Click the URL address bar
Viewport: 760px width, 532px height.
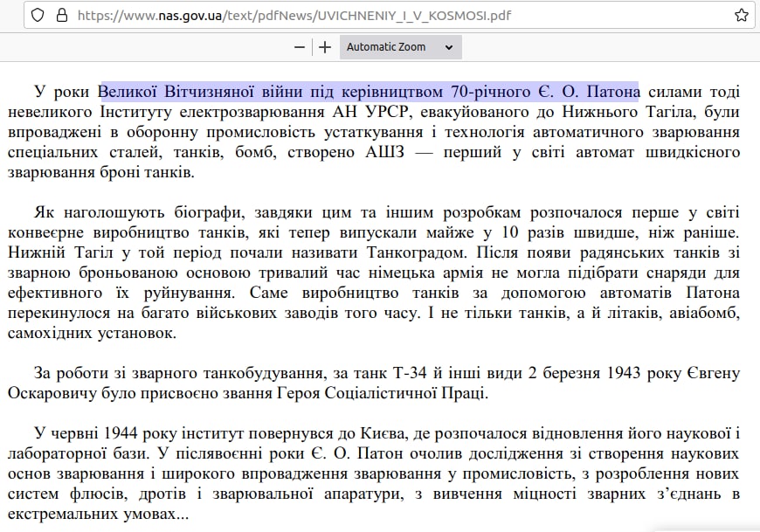tap(390, 16)
